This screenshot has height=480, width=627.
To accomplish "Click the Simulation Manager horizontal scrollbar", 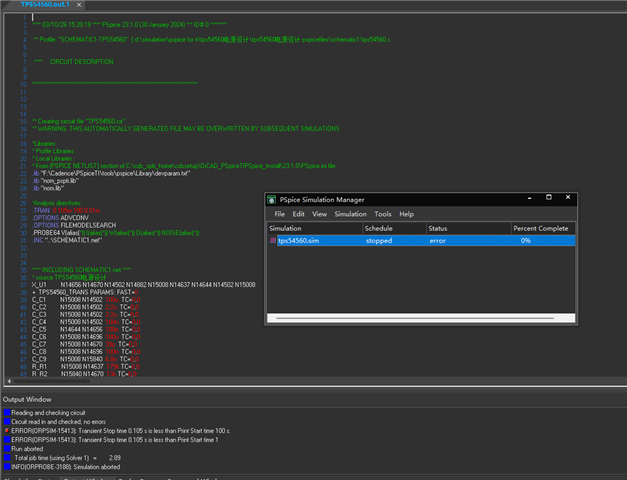I will (421, 318).
